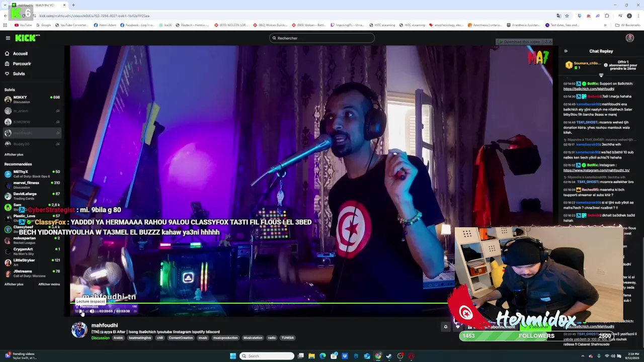Select the beatmakinglive tag
The height and width of the screenshot is (362, 644).
point(140,338)
